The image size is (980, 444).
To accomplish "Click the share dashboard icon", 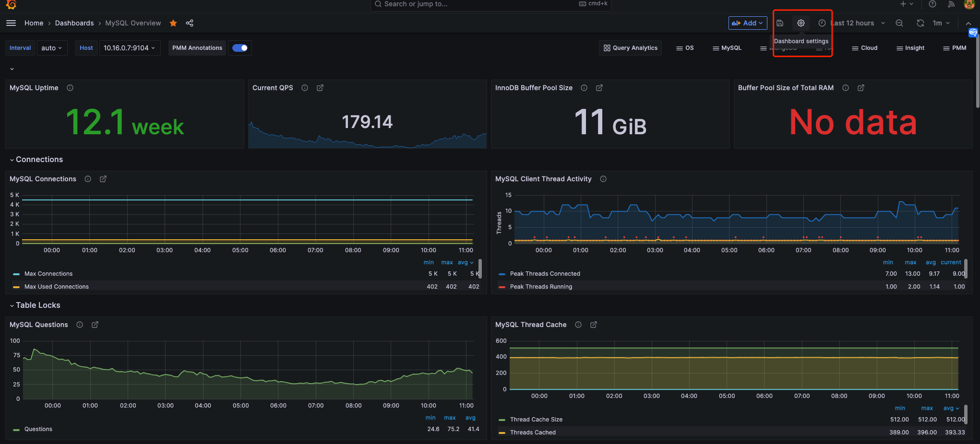I will (x=190, y=23).
